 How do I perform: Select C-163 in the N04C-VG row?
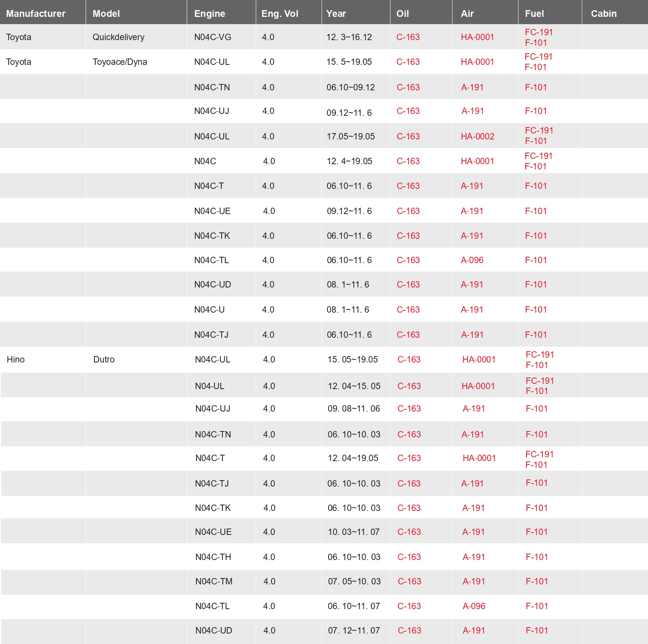click(x=408, y=37)
